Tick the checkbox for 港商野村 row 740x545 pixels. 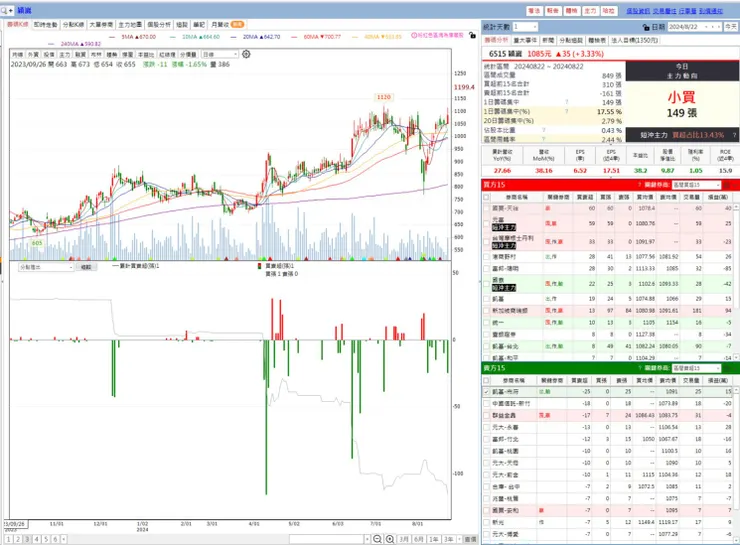tap(486, 257)
